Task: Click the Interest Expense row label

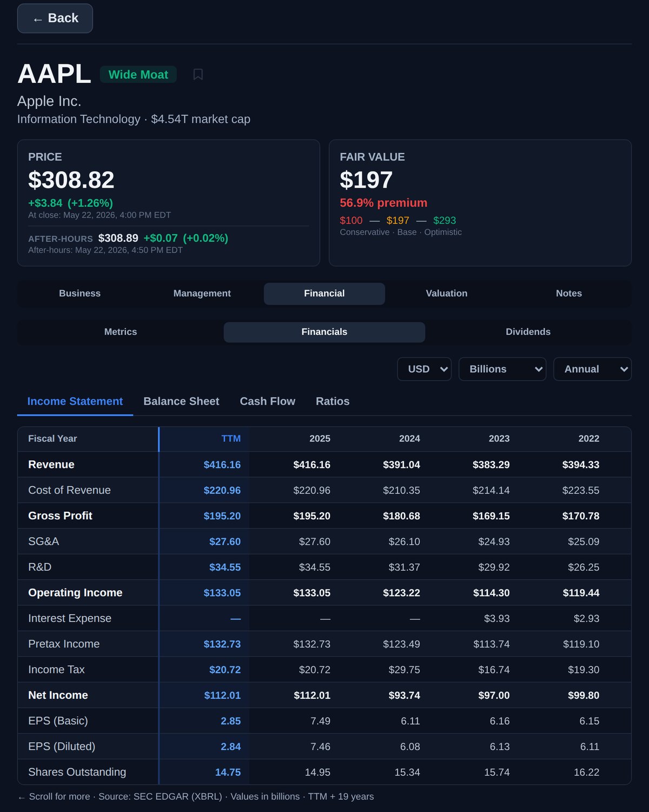Action: (70, 618)
